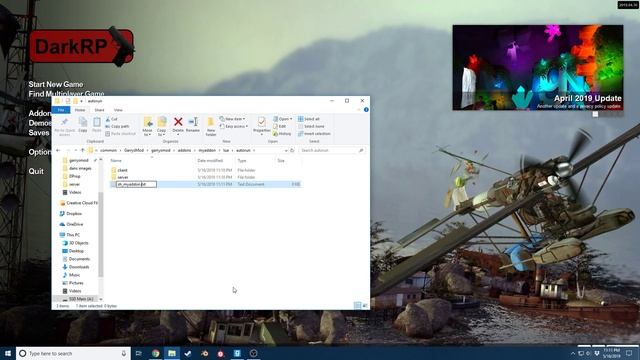Click GarrysMod in the address breadcrumb
The width and height of the screenshot is (640, 360).
[x=134, y=150]
